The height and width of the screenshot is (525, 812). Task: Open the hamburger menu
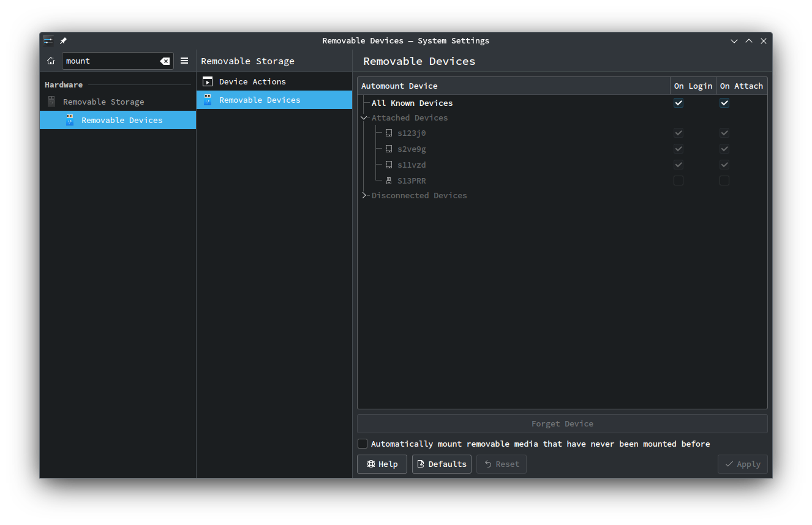pos(184,61)
